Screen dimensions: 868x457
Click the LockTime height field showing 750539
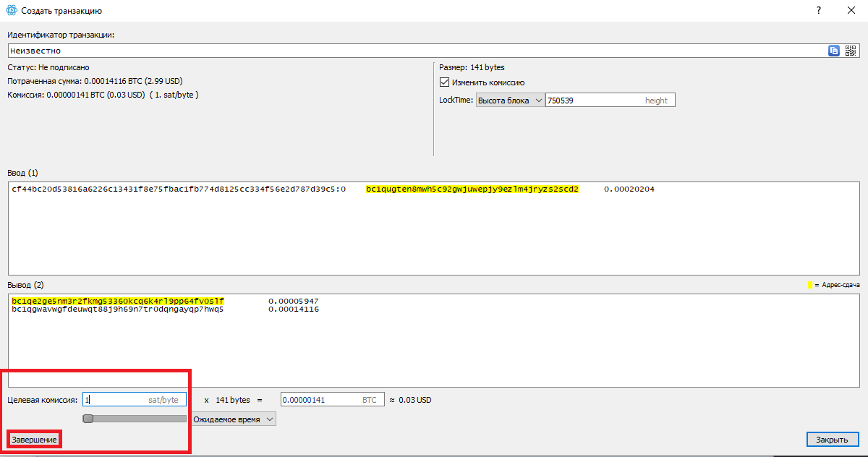(x=593, y=101)
